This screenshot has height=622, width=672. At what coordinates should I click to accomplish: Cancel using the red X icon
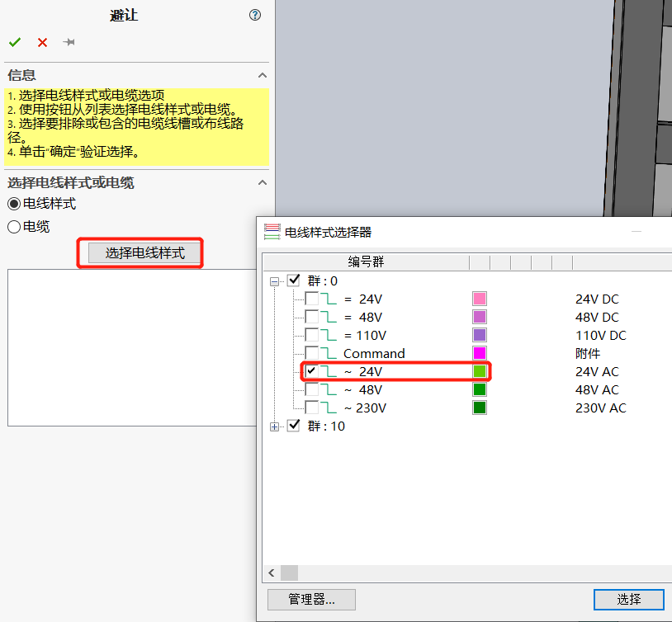[42, 42]
